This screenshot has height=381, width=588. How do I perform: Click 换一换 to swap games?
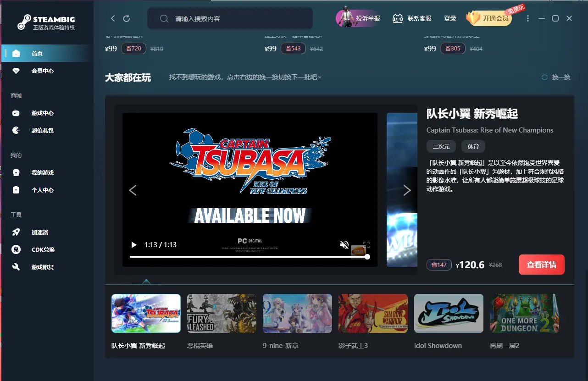561,77
